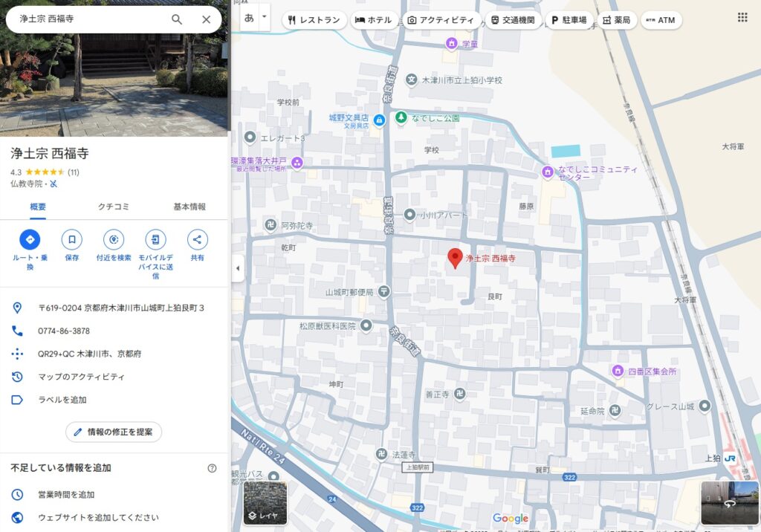Open マップのアクティビティ
Image resolution: width=761 pixels, height=532 pixels.
[x=81, y=377]
